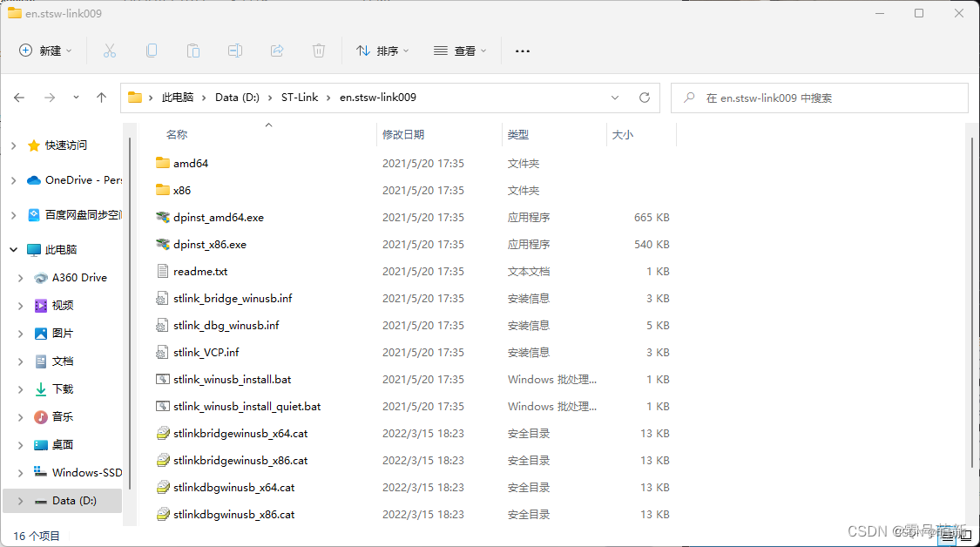Select the stlink_bridge_winusb.inf file icon

162,298
